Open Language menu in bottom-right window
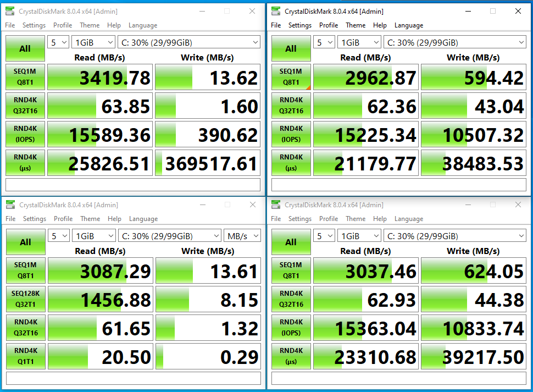Viewport: 533px width, 392px height. [409, 219]
